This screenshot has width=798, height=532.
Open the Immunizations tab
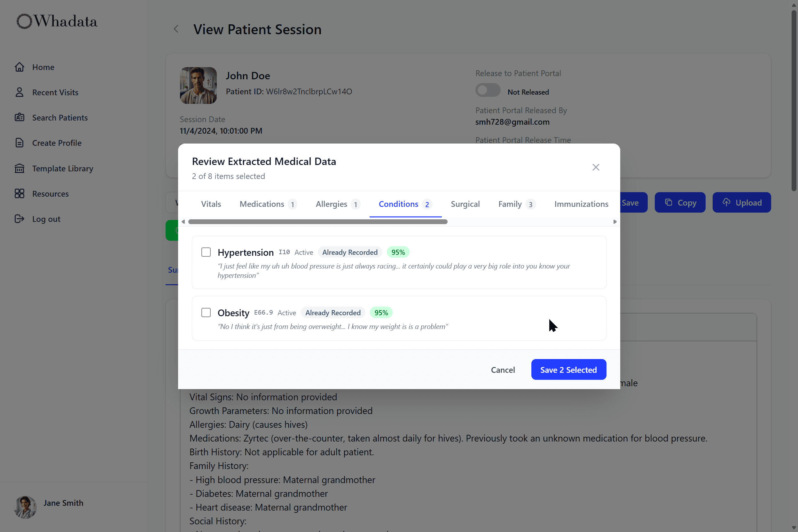pos(581,204)
